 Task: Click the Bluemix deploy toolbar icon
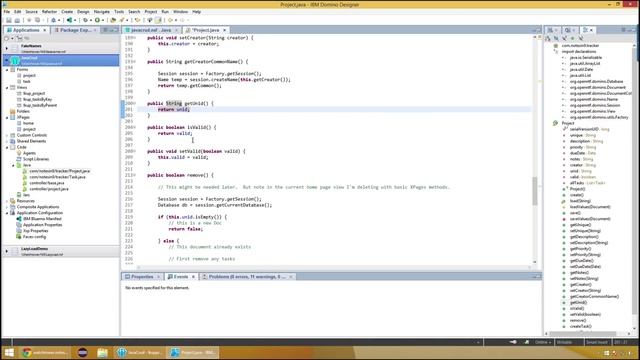point(69,20)
